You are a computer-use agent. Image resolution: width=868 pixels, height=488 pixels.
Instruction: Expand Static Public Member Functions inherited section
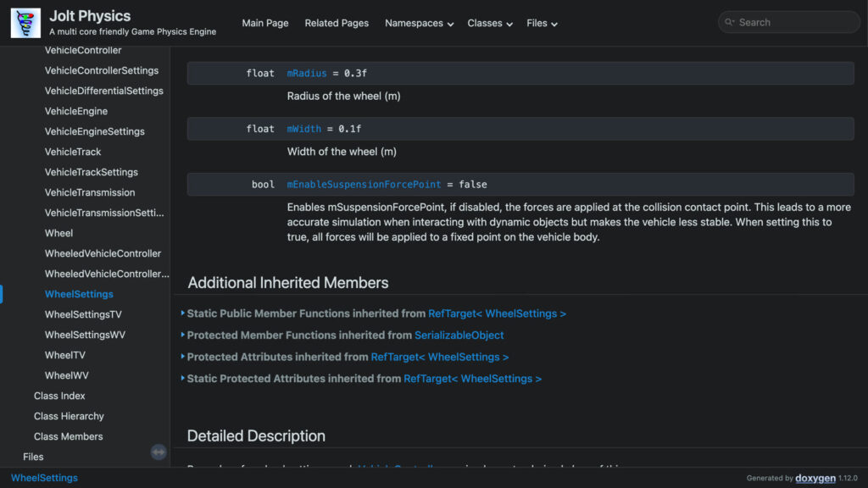click(183, 313)
